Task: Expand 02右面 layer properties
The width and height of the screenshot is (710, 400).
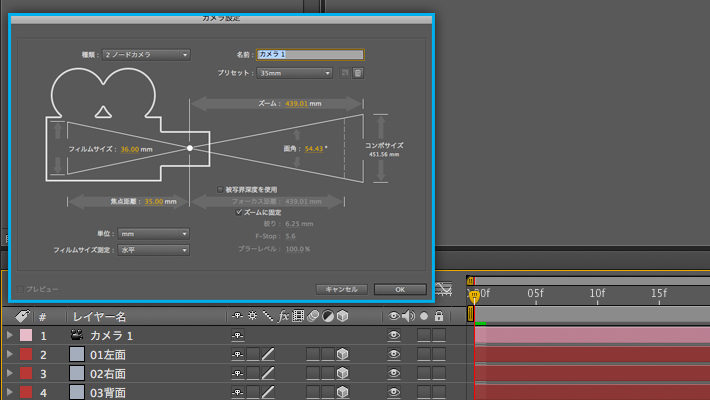Action: [10, 373]
